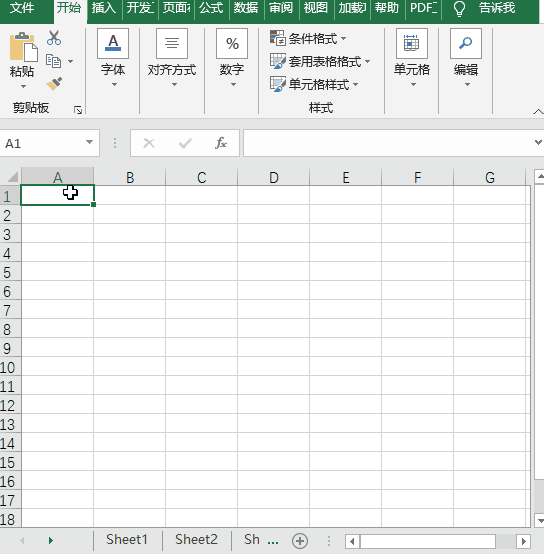Switch to the 开始 home tab
The width and height of the screenshot is (544, 554).
[69, 8]
